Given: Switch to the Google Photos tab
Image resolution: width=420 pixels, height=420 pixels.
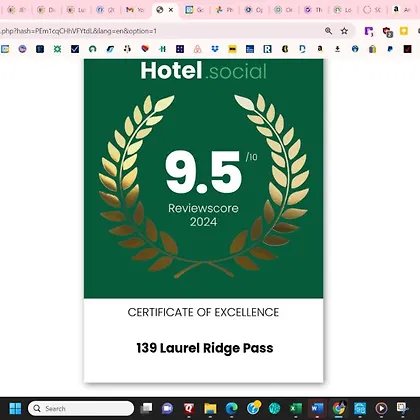Looking at the screenshot, I should tap(224, 10).
